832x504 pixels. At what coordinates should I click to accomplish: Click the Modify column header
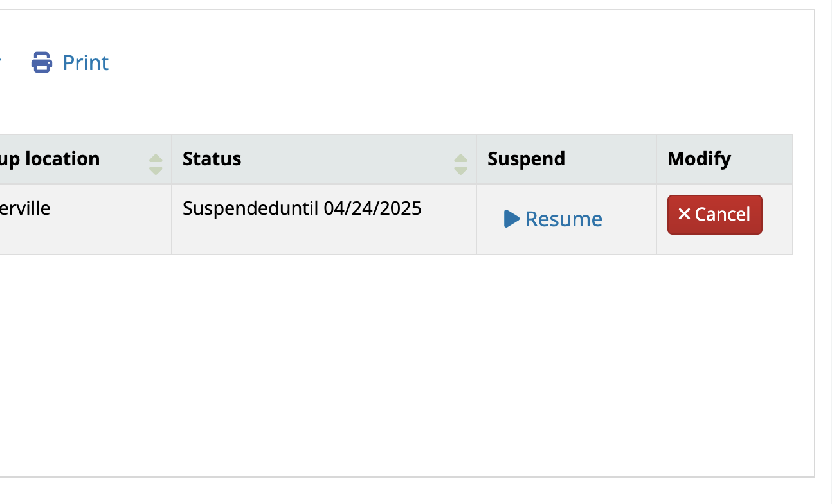[x=699, y=159]
